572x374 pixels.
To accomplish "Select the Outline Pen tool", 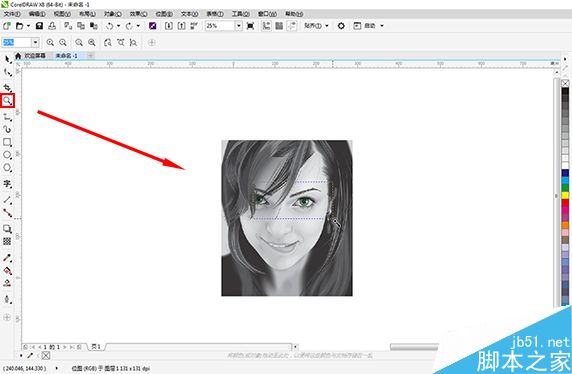I will tap(7, 299).
